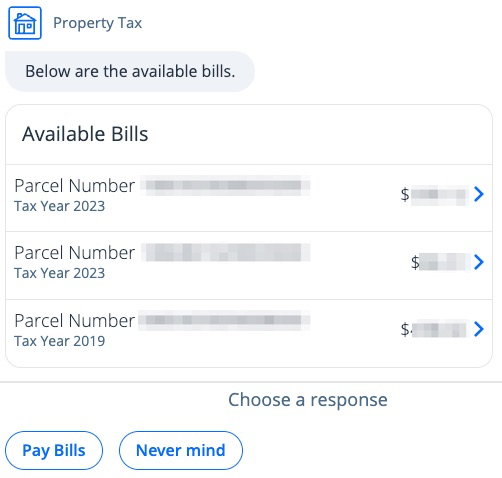Select the Tax Year 2019 label
502x478 pixels.
click(x=60, y=341)
